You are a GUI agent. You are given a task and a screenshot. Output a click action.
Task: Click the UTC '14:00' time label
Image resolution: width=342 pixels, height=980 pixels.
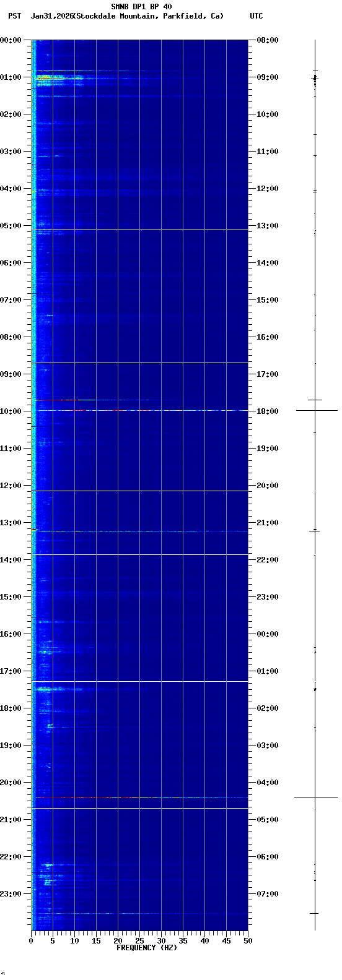pos(268,263)
